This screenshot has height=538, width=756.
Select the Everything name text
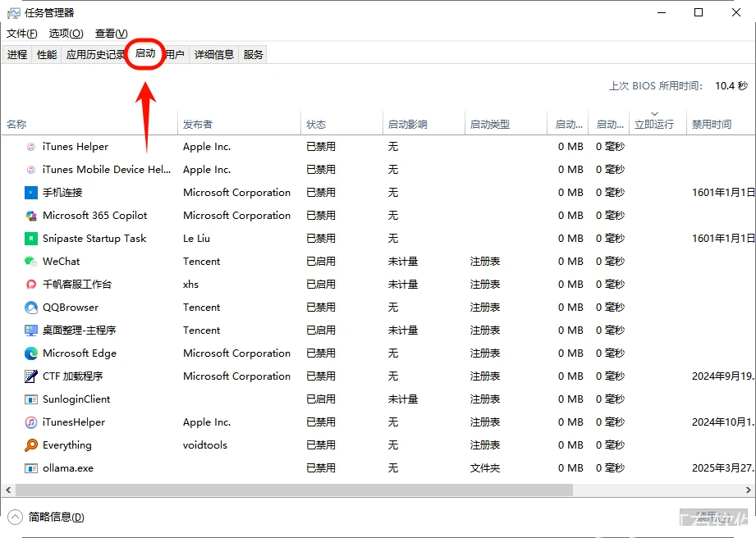(67, 445)
